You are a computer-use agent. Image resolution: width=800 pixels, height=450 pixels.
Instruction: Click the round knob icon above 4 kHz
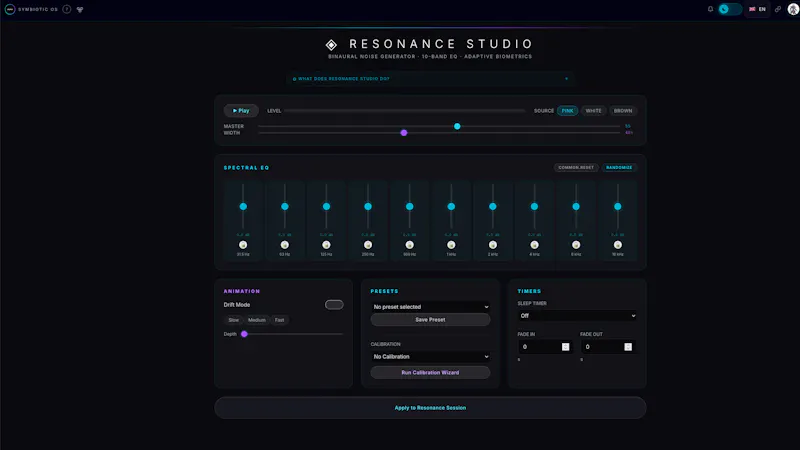(534, 245)
